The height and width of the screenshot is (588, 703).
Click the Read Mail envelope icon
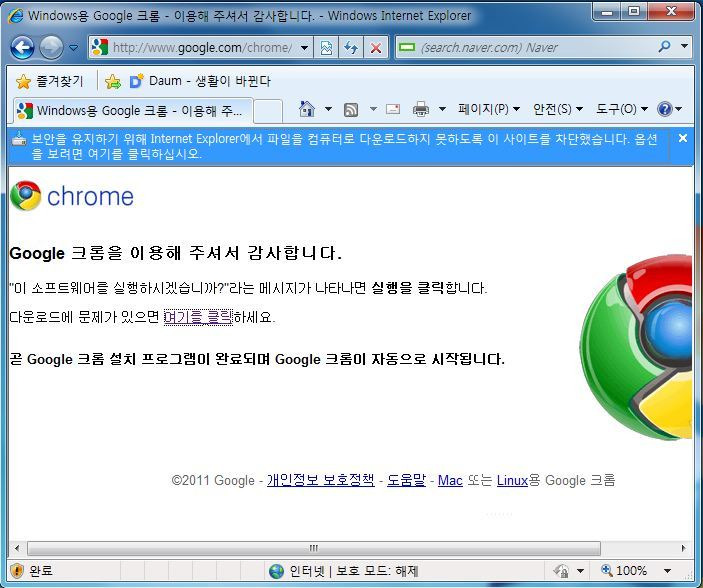point(393,109)
